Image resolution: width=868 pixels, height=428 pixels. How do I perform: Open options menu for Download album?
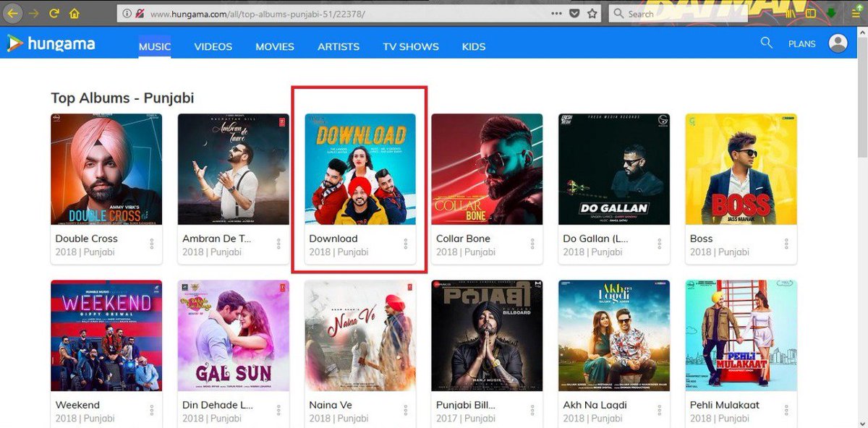pyautogui.click(x=405, y=244)
